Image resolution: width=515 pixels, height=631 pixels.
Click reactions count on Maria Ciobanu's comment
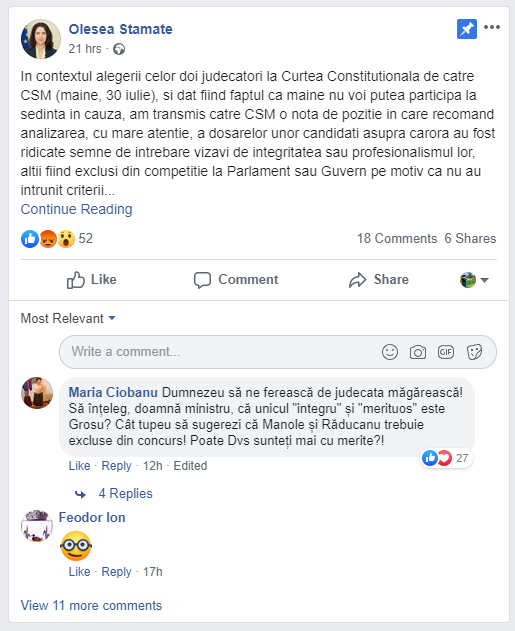[x=447, y=458]
